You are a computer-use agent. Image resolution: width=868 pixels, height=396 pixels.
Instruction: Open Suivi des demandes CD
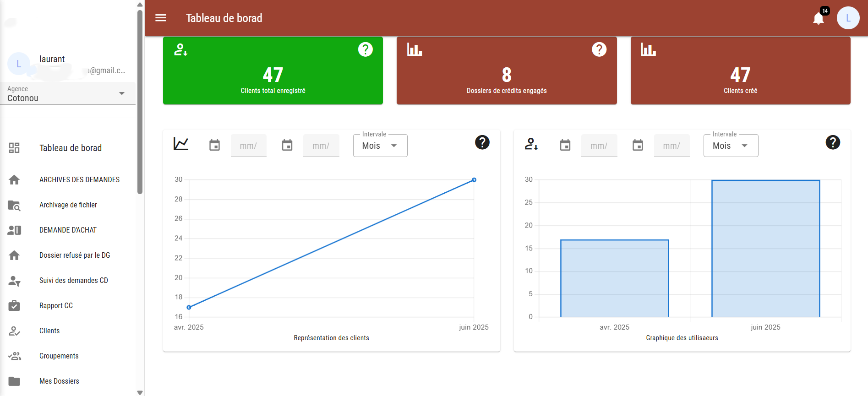coord(68,280)
